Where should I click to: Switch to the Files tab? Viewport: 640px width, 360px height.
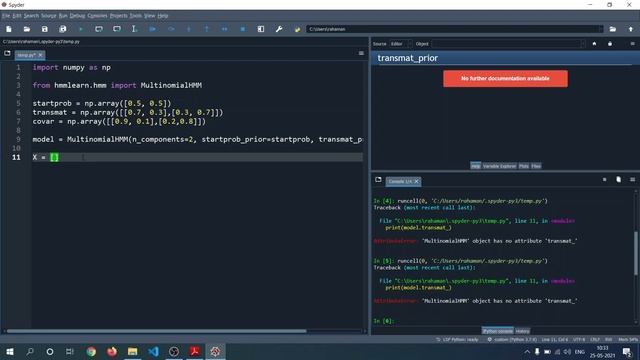tap(536, 166)
